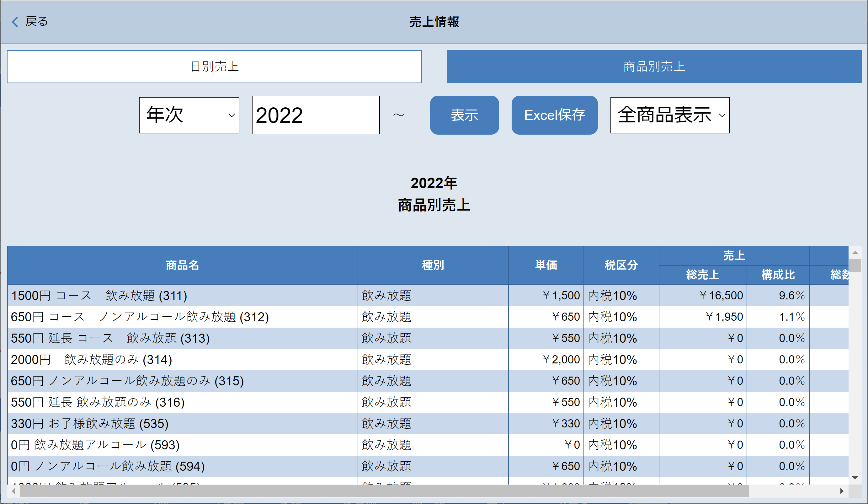Click the vertical scrollbar thumb
Viewport: 868px width, 504px height.
855,265
